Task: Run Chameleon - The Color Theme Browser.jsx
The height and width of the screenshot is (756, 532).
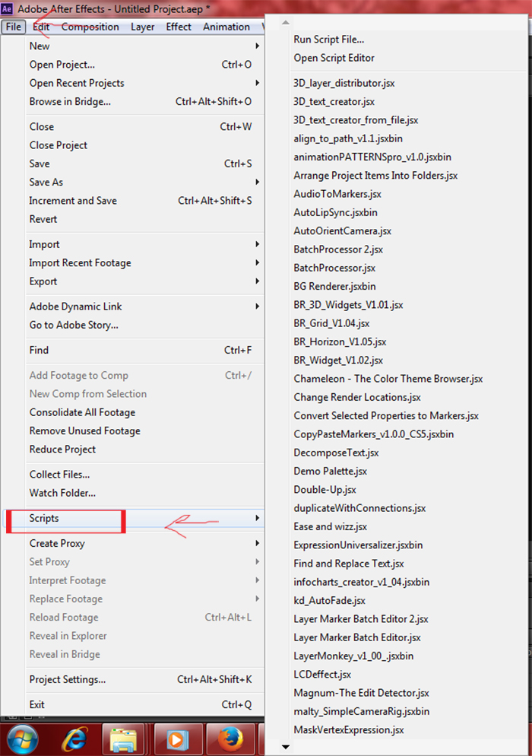Action: click(x=388, y=379)
